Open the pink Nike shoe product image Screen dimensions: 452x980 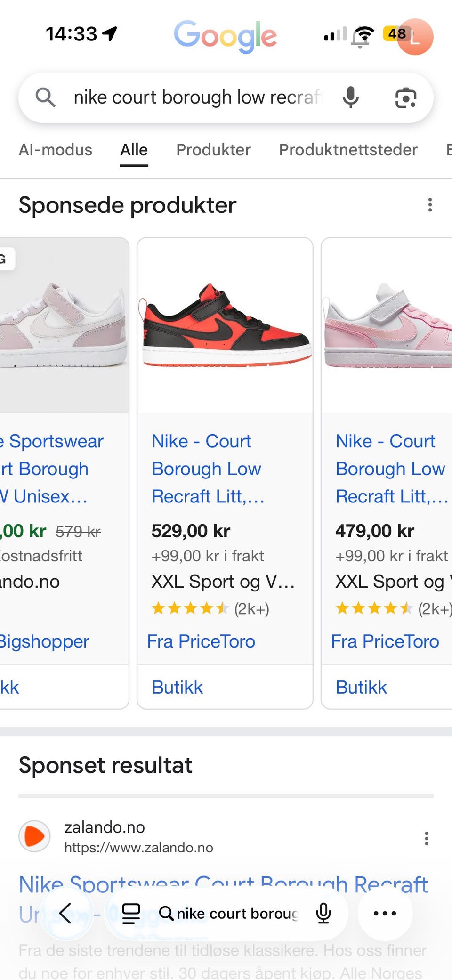pyautogui.click(x=387, y=325)
